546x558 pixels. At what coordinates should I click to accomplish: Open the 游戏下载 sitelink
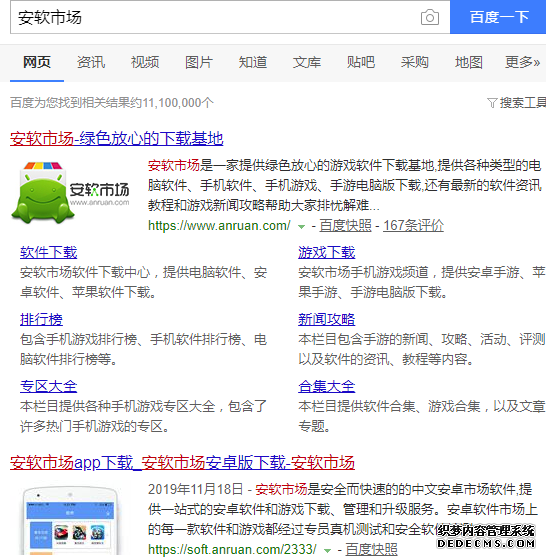tap(327, 253)
